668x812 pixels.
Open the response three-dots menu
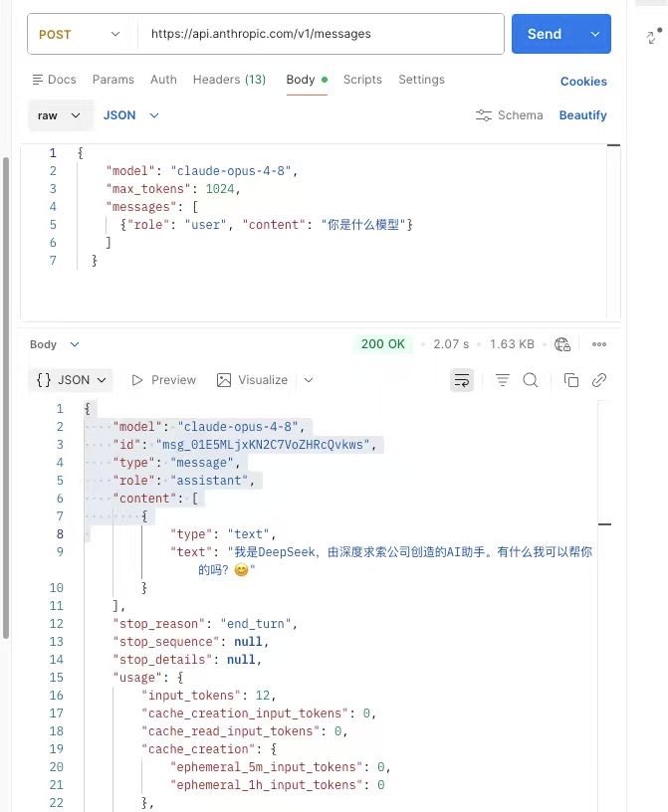(599, 344)
